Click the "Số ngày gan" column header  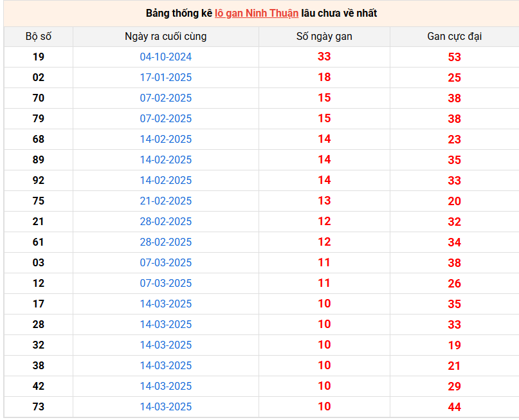click(324, 37)
